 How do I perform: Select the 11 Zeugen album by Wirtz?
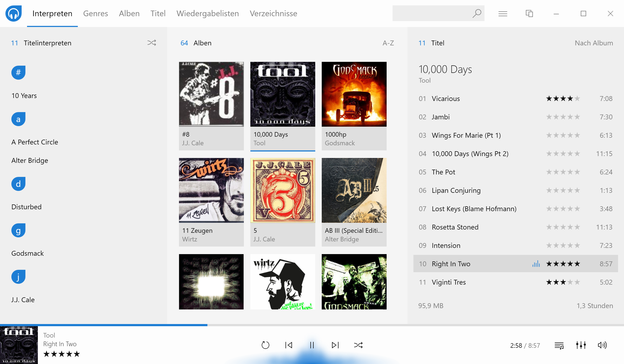[x=211, y=202]
